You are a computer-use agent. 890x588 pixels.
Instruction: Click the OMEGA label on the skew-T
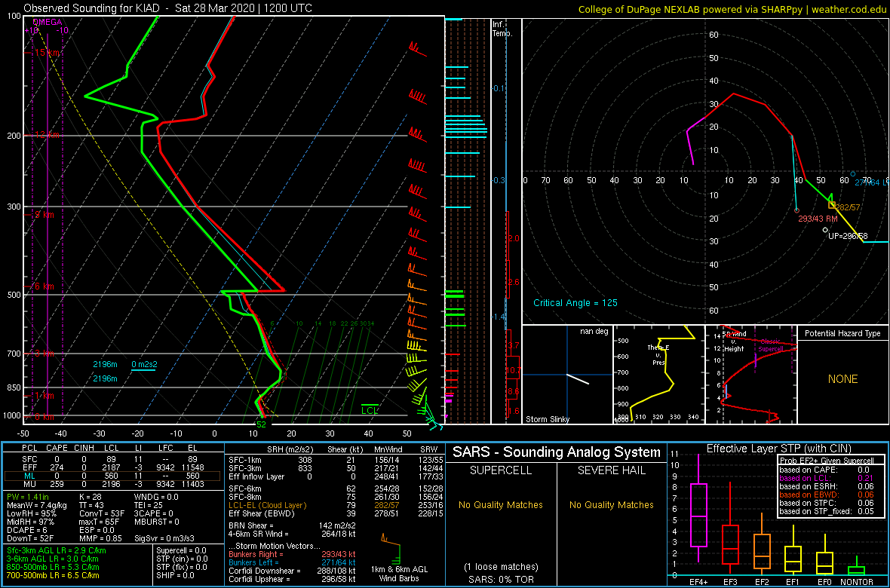(47, 22)
